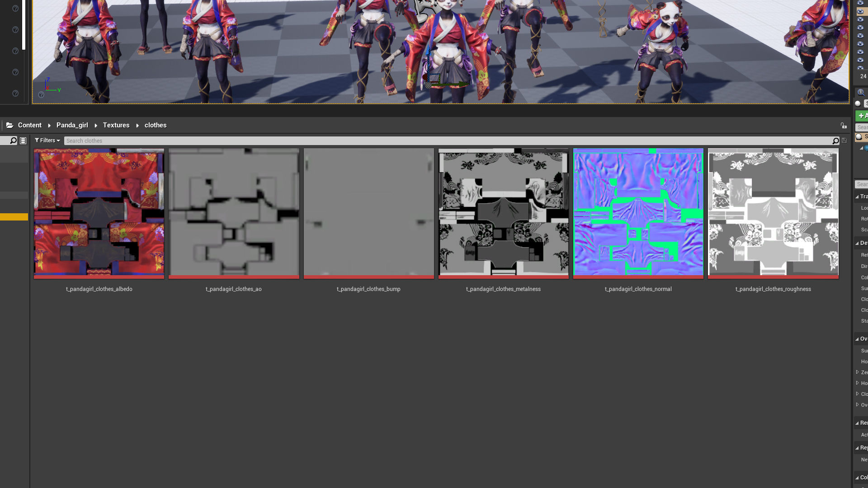Image resolution: width=868 pixels, height=488 pixels.
Task: Toggle the sources panel list icon
Action: [x=23, y=141]
